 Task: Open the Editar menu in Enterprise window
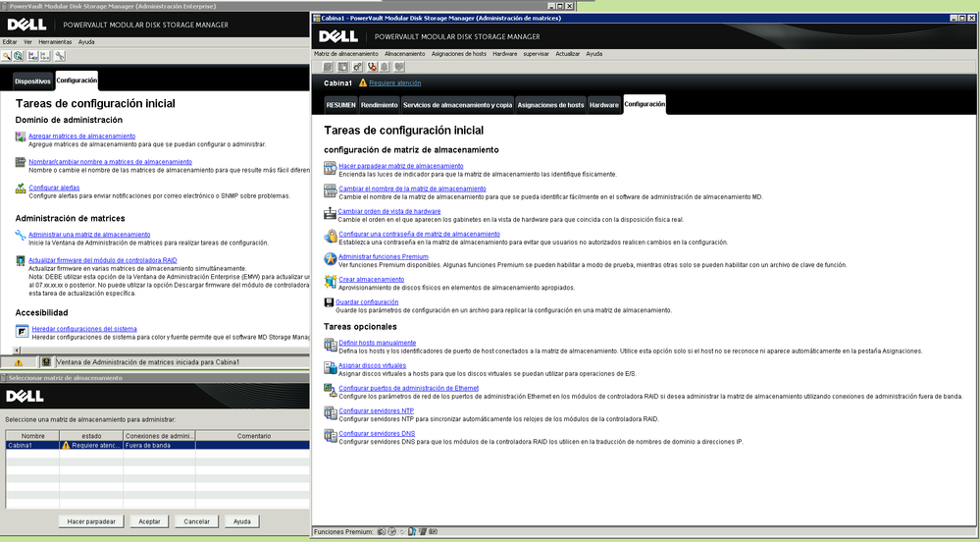[10, 42]
